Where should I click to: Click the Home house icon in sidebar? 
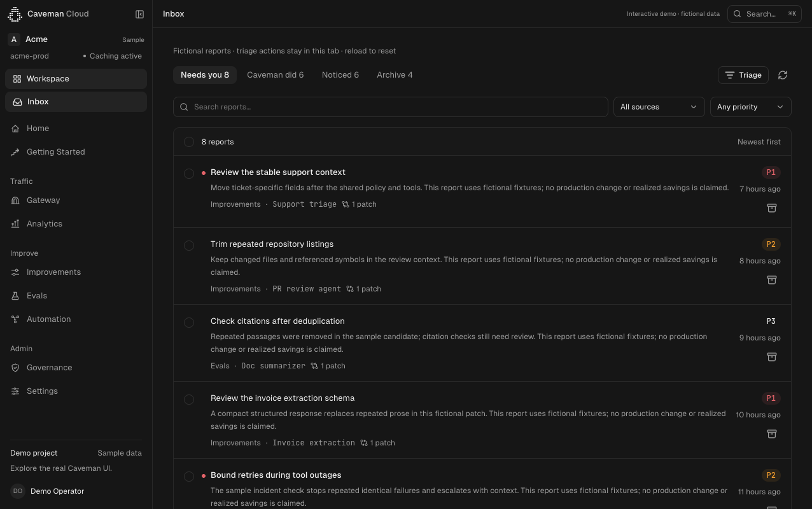click(15, 129)
